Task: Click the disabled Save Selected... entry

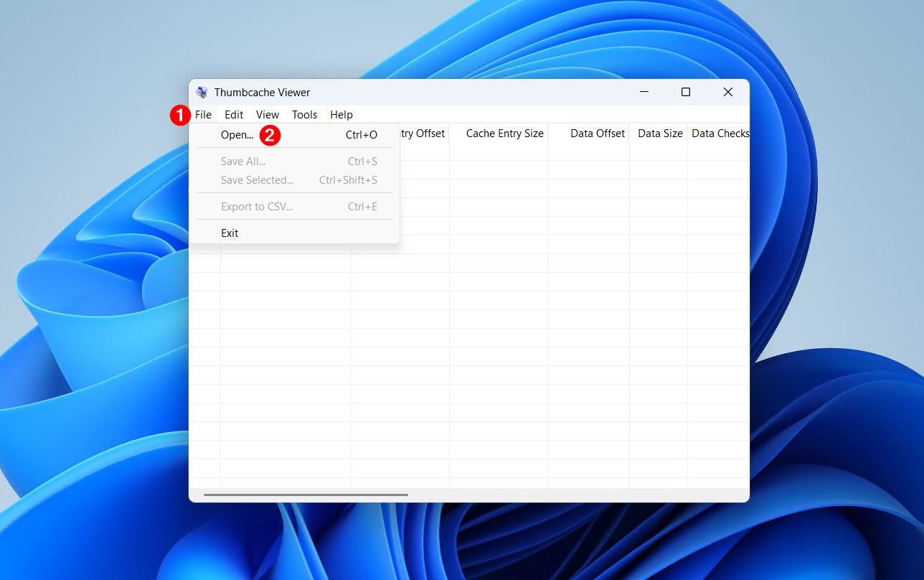Action: pyautogui.click(x=294, y=180)
